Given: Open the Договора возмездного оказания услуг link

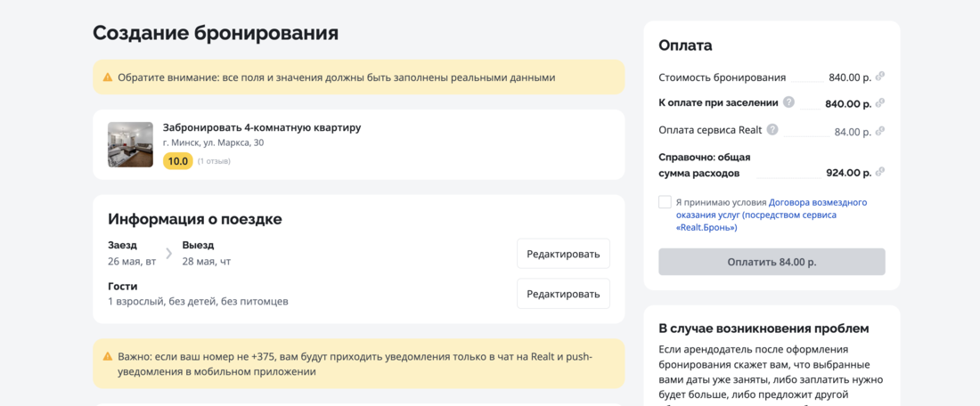Looking at the screenshot, I should (x=770, y=215).
